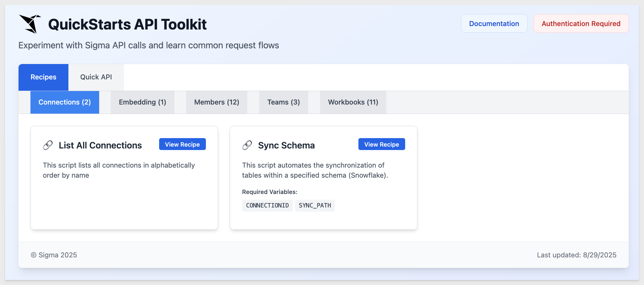Click the SYNC_PATH variable chip
Screen dimensions: 644x285
(315, 206)
